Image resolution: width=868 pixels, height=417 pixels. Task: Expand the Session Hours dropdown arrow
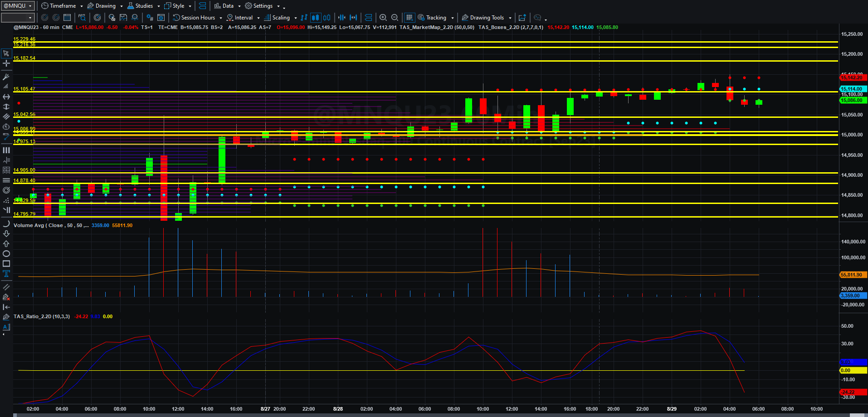pyautogui.click(x=221, y=18)
